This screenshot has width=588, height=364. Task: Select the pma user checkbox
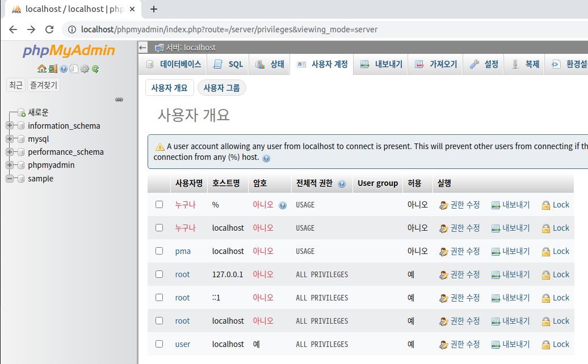159,251
